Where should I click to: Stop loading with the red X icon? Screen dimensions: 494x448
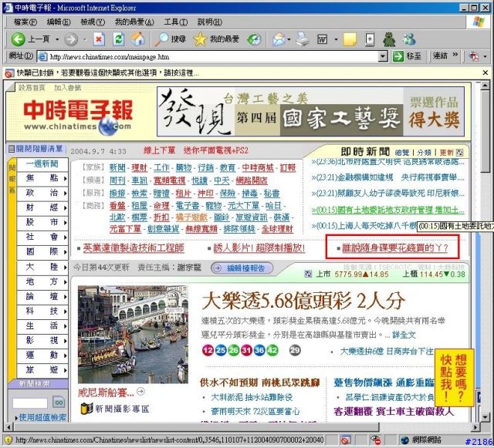(99, 39)
